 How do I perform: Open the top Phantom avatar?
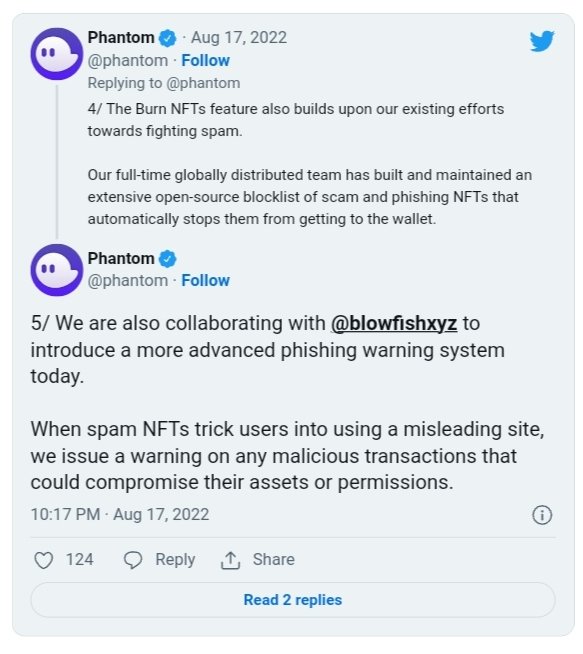click(x=57, y=53)
